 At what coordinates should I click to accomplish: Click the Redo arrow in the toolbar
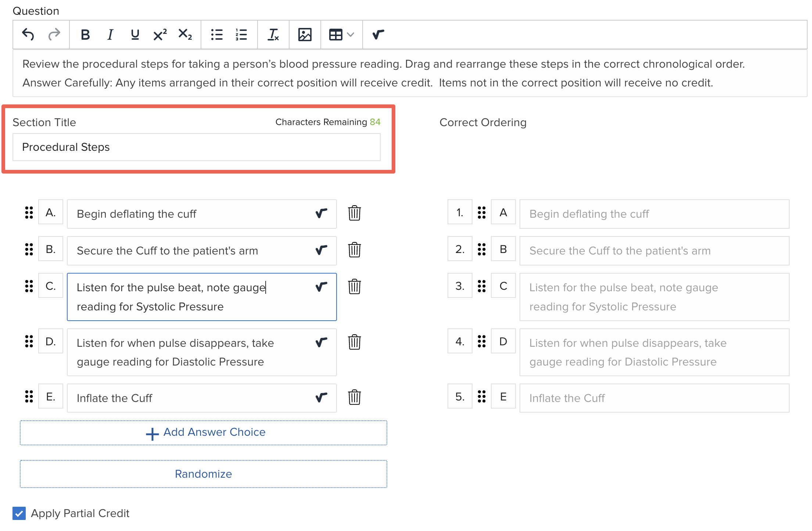pyautogui.click(x=54, y=35)
